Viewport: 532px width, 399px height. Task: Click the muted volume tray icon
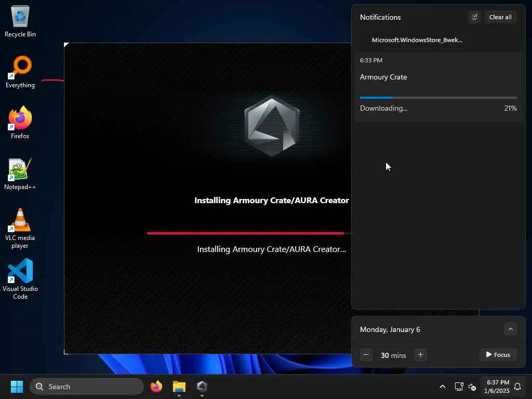tap(472, 387)
